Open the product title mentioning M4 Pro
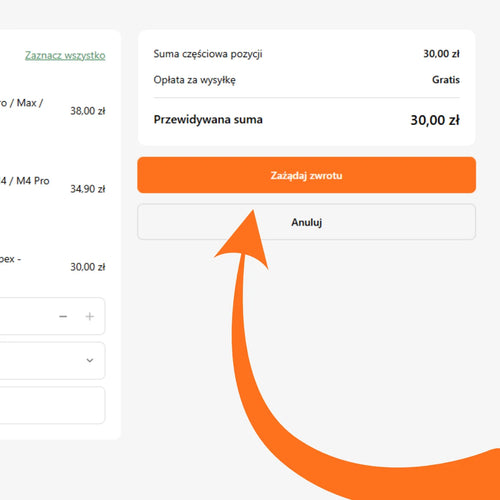The image size is (500, 500). point(25,181)
